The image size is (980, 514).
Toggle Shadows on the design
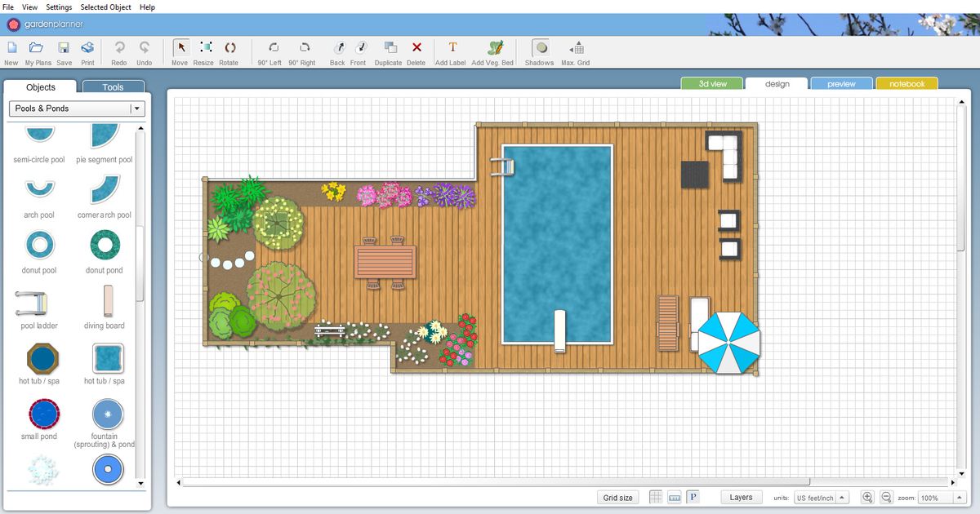coord(540,49)
